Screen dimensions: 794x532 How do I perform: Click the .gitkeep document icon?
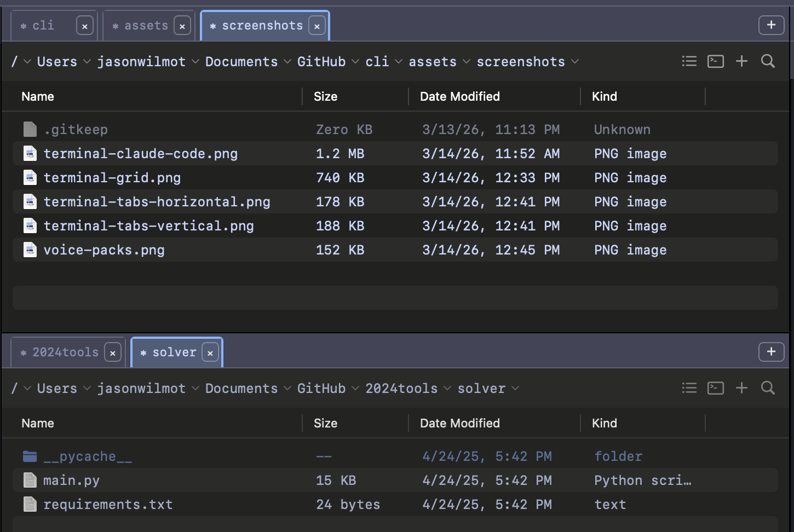point(30,129)
